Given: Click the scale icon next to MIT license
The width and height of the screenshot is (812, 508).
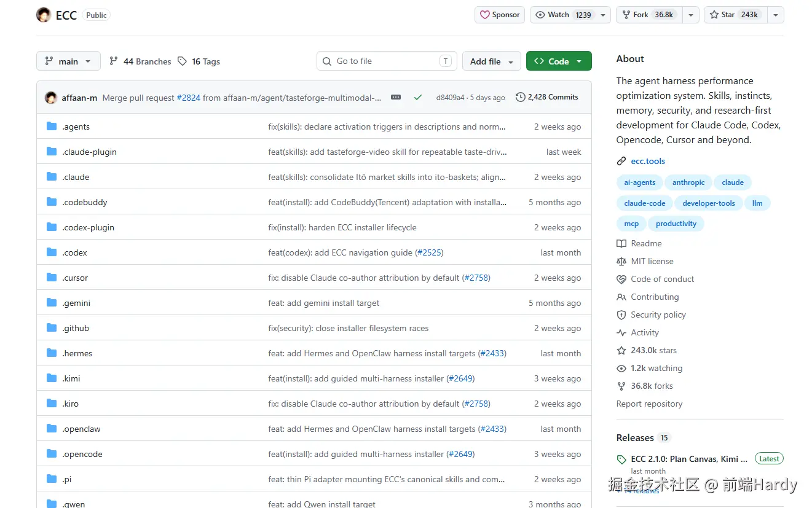Looking at the screenshot, I should (x=621, y=261).
